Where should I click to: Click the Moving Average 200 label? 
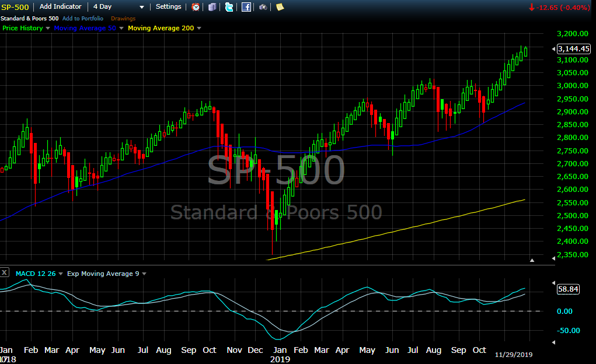161,28
